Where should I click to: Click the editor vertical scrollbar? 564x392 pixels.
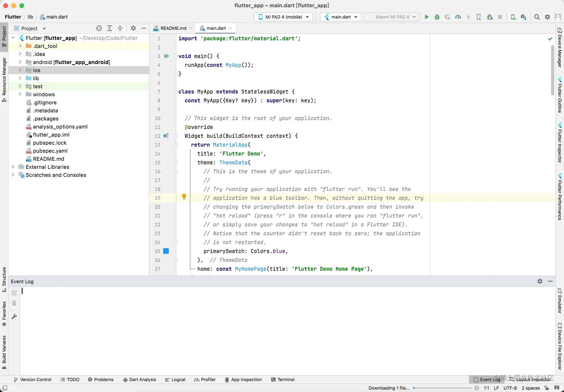[552, 70]
